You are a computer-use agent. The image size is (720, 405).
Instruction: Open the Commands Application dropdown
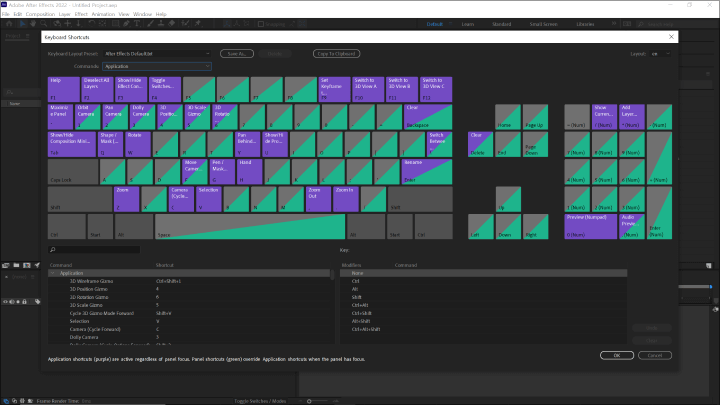tap(157, 66)
